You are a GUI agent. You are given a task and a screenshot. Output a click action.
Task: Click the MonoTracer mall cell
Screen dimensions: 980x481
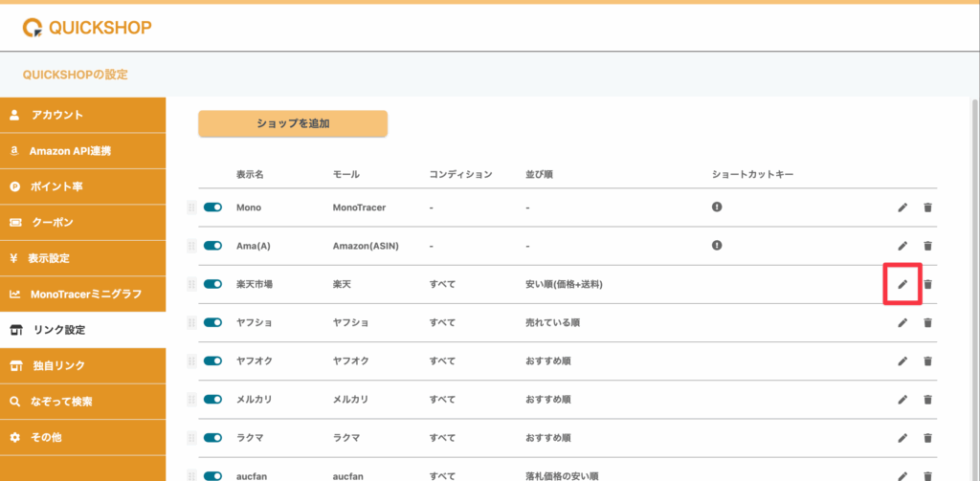(x=360, y=208)
